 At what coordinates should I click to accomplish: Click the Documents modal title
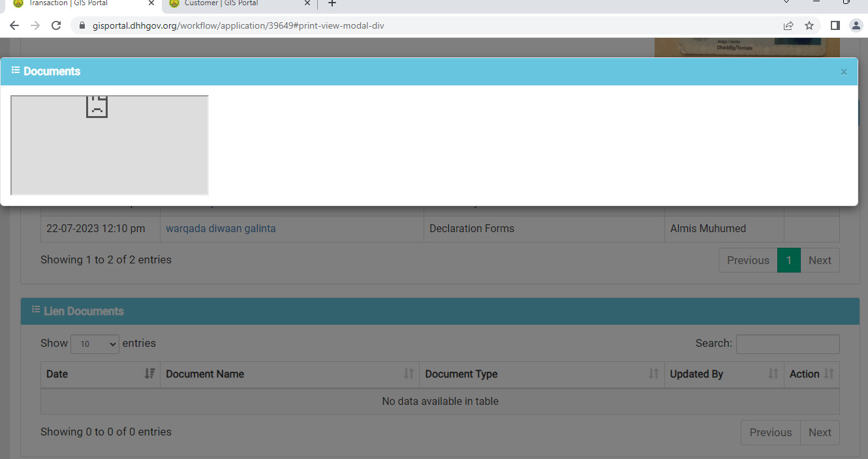(x=52, y=72)
